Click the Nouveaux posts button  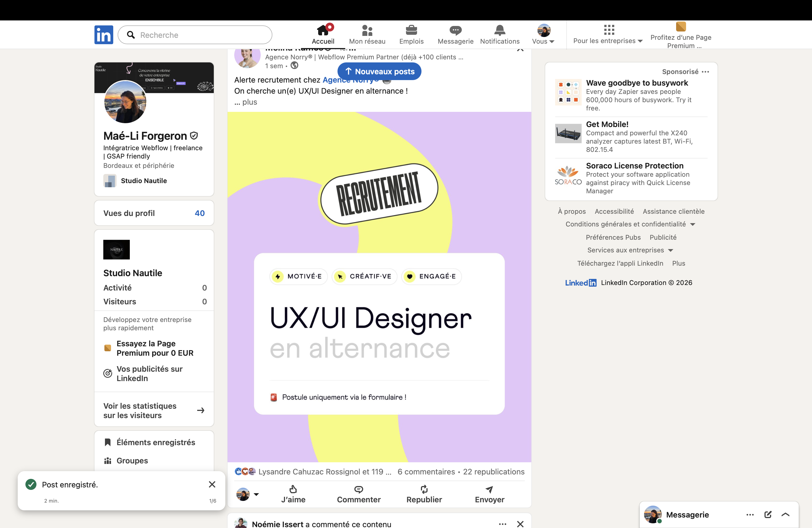click(x=379, y=71)
